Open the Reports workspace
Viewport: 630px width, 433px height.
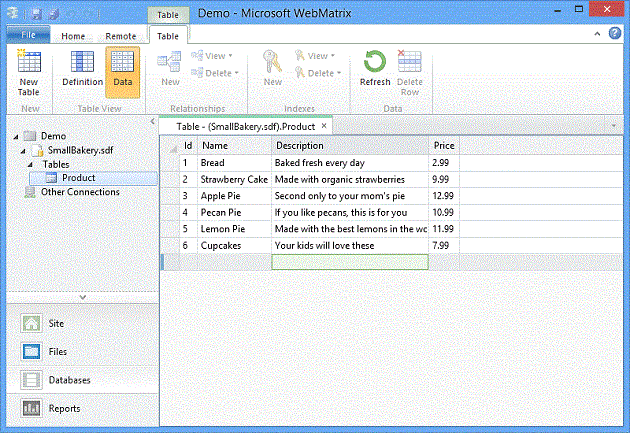(x=64, y=408)
